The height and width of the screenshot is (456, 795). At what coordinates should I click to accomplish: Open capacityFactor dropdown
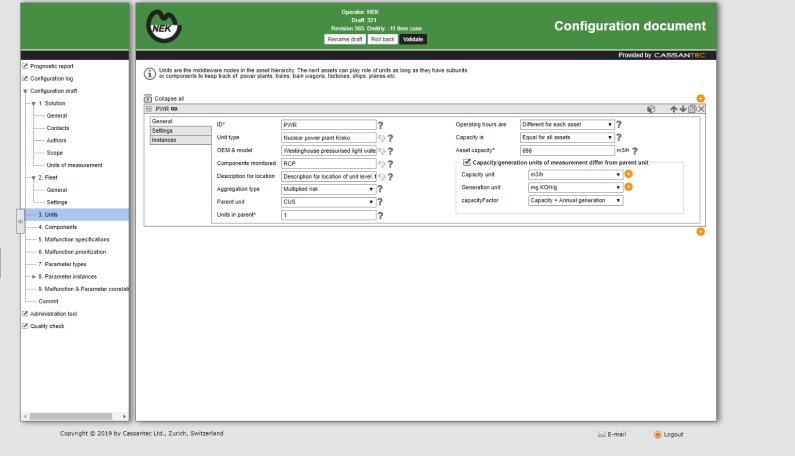point(575,200)
